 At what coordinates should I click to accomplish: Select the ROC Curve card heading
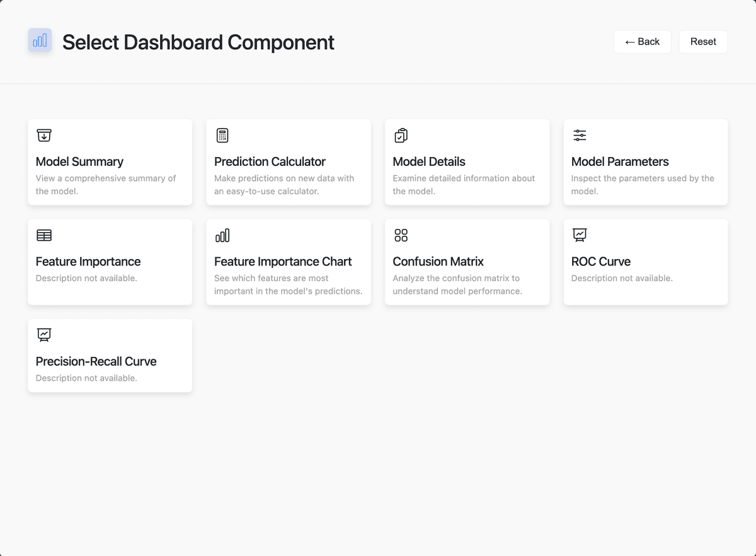[x=600, y=262]
